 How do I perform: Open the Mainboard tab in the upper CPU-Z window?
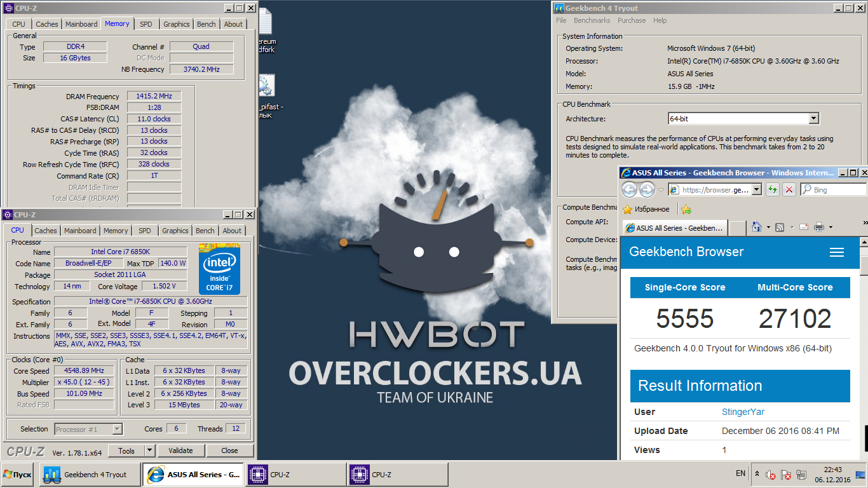(x=81, y=24)
